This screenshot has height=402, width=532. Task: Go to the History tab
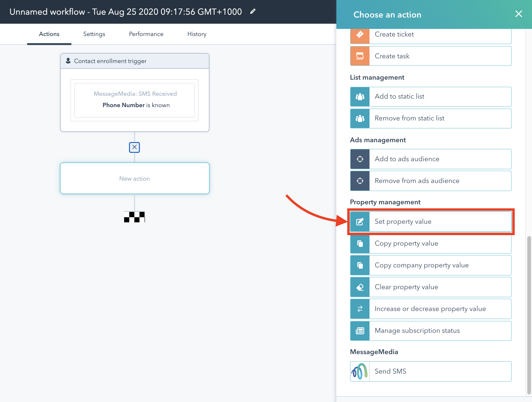[197, 34]
